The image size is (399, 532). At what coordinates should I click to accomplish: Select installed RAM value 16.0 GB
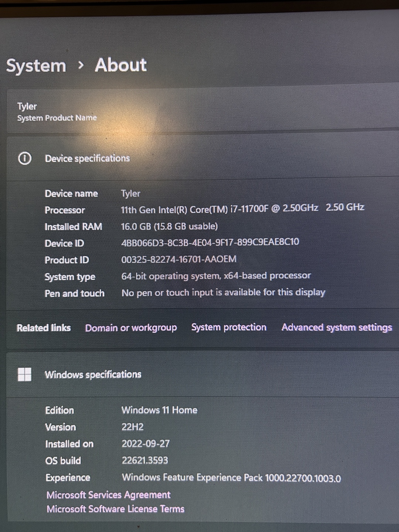[169, 226]
